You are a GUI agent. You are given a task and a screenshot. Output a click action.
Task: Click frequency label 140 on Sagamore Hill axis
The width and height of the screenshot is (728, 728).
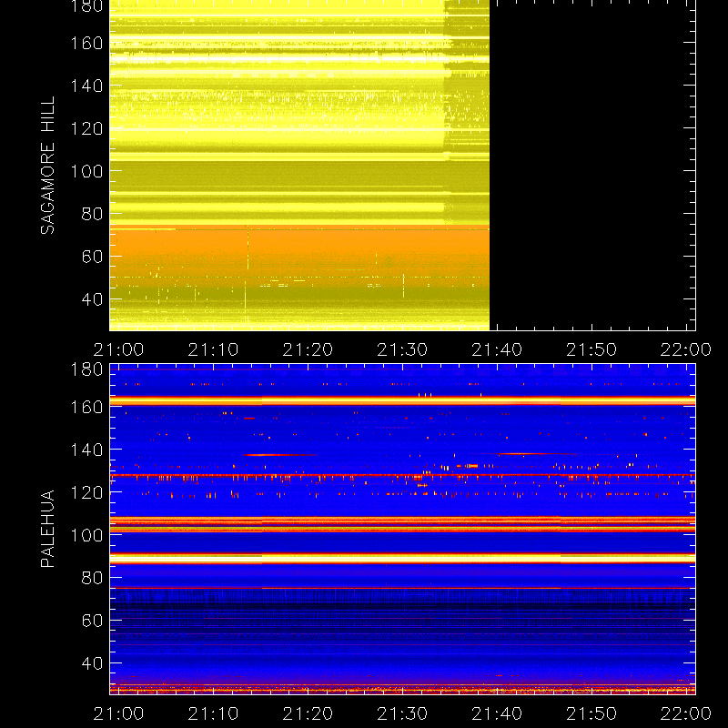[x=86, y=86]
